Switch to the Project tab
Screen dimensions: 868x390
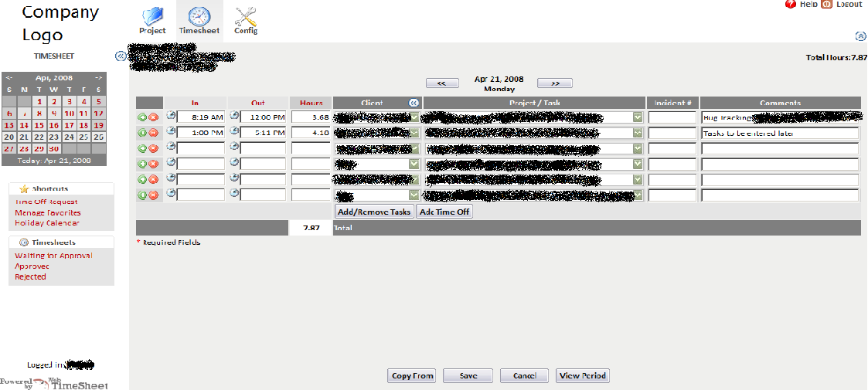click(x=152, y=31)
